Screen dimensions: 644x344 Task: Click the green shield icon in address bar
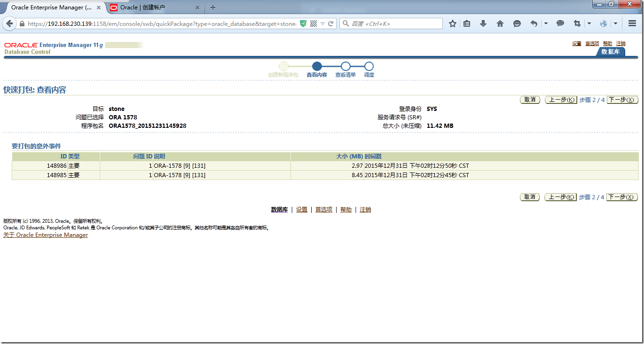[x=303, y=23]
